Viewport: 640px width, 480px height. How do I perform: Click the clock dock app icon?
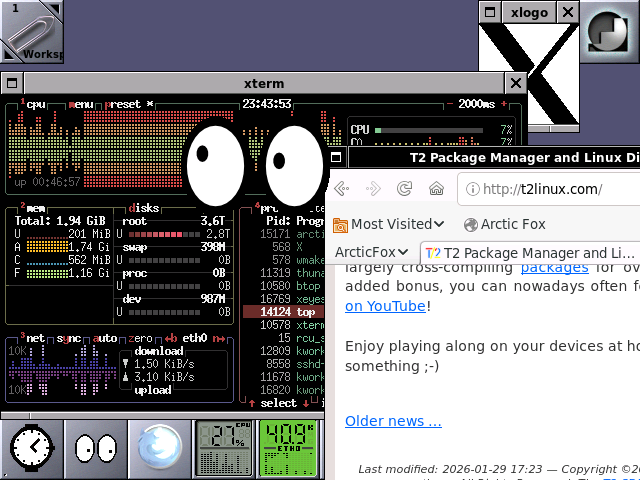pyautogui.click(x=32, y=447)
